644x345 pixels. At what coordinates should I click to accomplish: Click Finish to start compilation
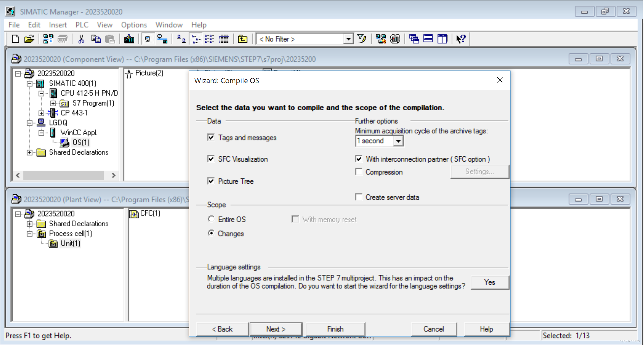336,329
